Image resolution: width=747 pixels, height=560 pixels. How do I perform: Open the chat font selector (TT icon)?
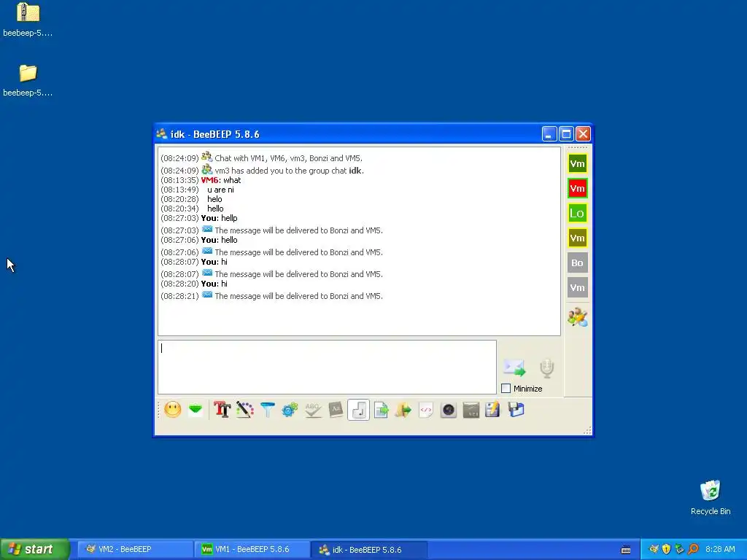pyautogui.click(x=222, y=410)
